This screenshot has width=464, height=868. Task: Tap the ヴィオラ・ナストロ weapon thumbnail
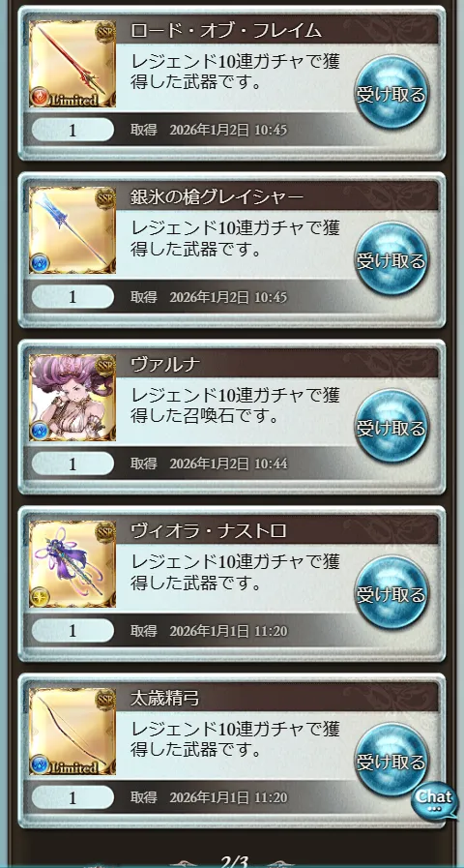click(x=72, y=564)
